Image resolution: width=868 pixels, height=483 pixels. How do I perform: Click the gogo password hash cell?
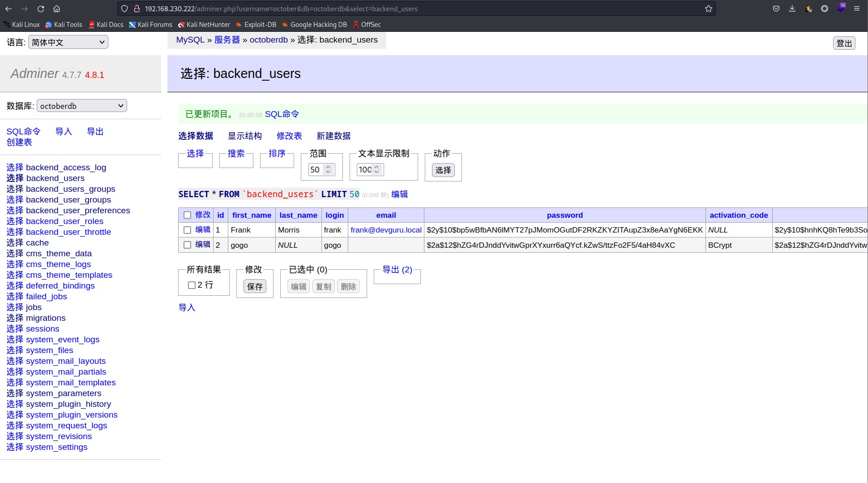point(564,245)
